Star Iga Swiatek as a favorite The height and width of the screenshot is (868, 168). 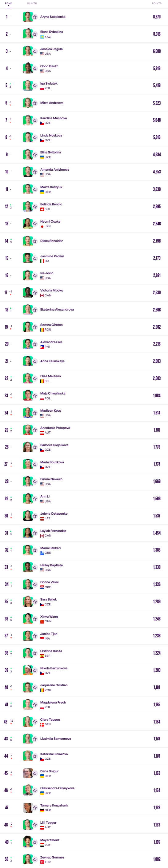click(35, 85)
